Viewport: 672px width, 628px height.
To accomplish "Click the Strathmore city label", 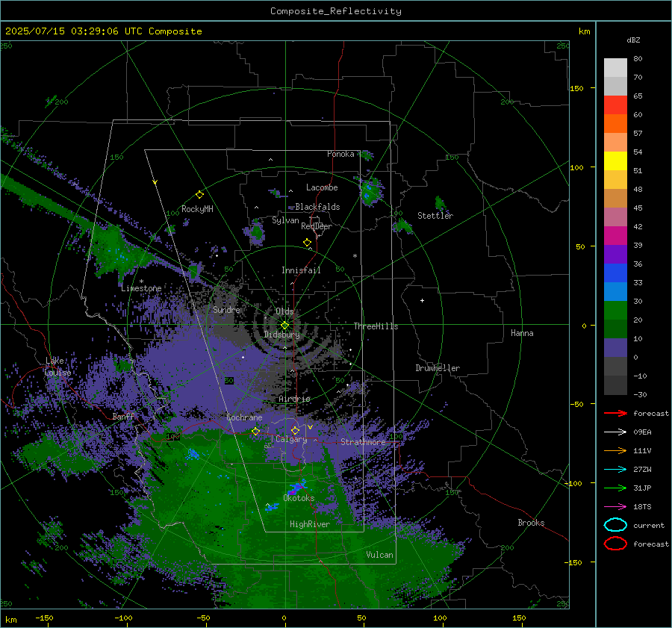I will click(363, 442).
